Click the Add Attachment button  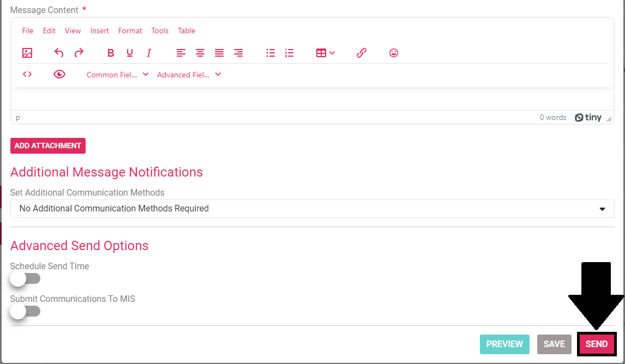point(48,145)
